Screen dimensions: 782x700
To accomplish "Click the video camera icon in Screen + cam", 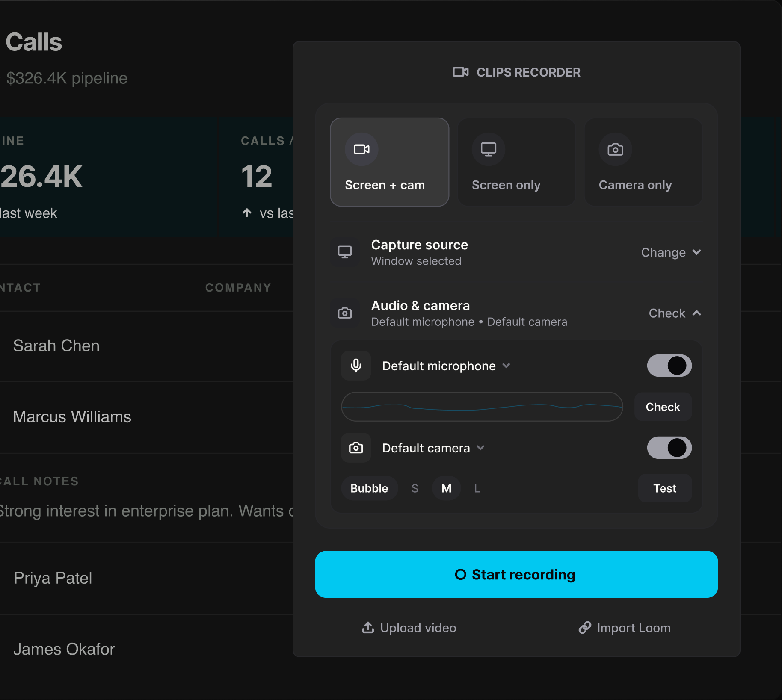I will coord(361,149).
